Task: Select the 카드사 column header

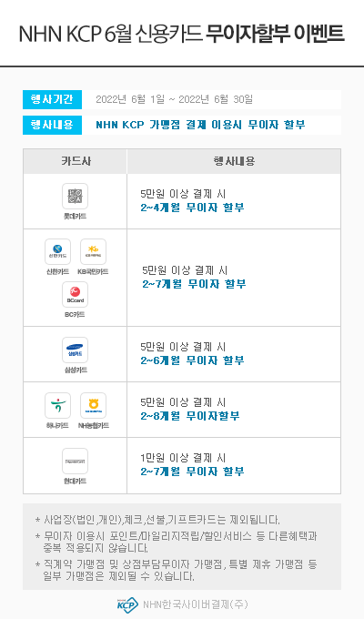Action: [x=75, y=161]
